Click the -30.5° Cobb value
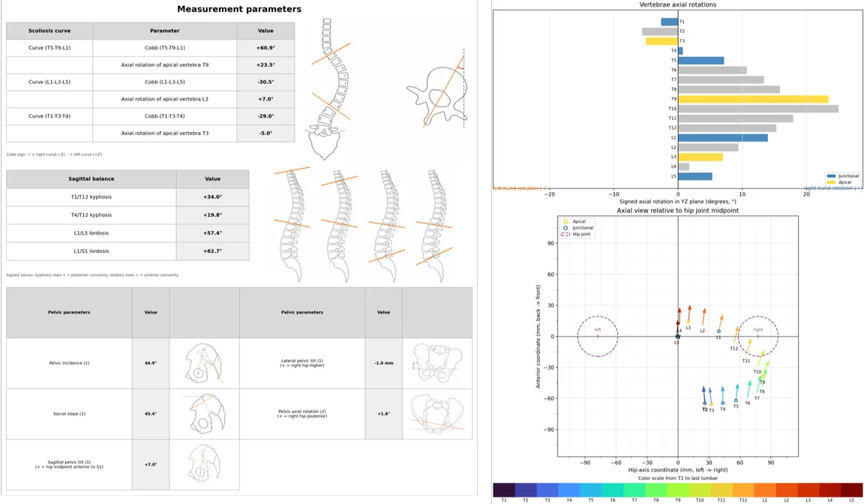Viewport: 864px width, 504px height. tap(265, 82)
